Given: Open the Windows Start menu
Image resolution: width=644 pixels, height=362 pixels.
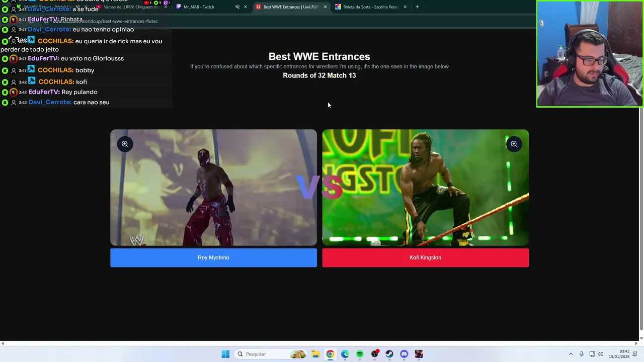Looking at the screenshot, I should (225, 354).
